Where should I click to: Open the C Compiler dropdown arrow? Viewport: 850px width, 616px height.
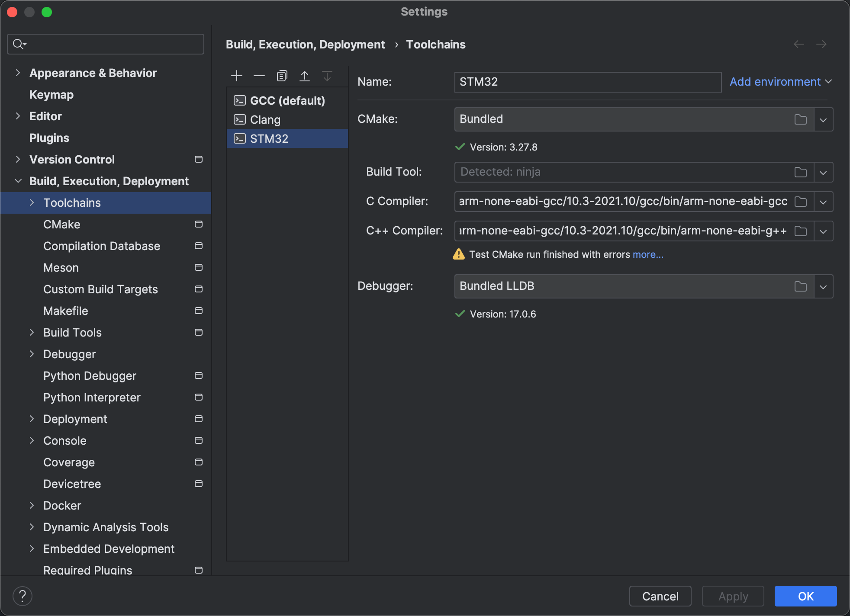(823, 202)
